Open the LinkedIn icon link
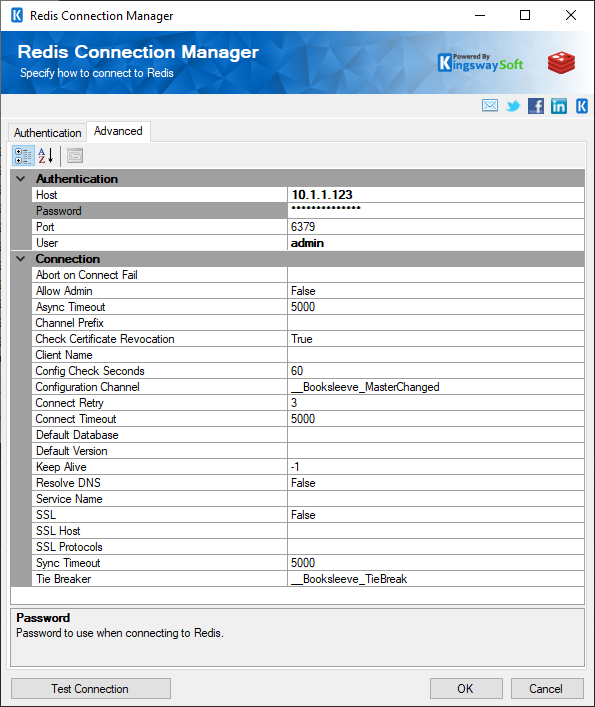595x707 pixels. [x=558, y=106]
